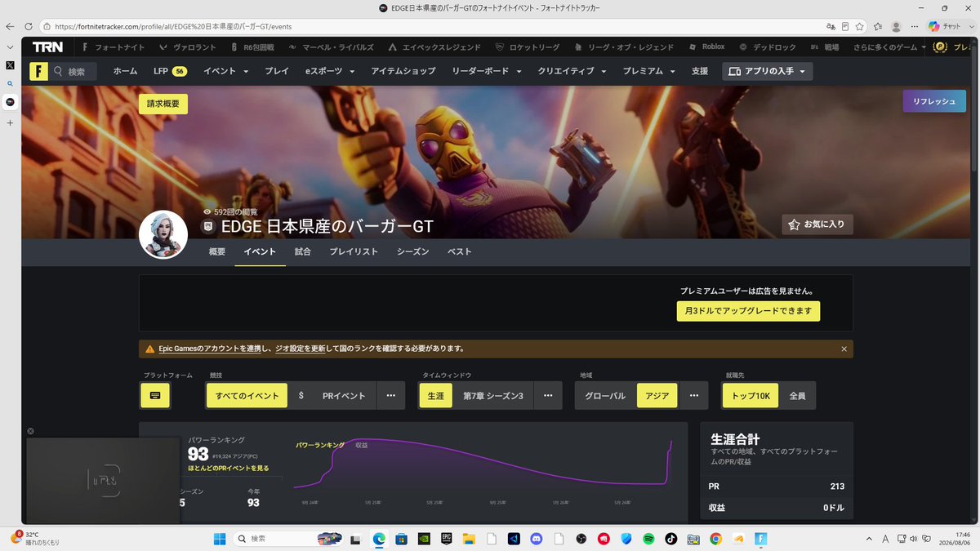
Task: Open アイテムショップ in the nav bar
Action: point(403,71)
